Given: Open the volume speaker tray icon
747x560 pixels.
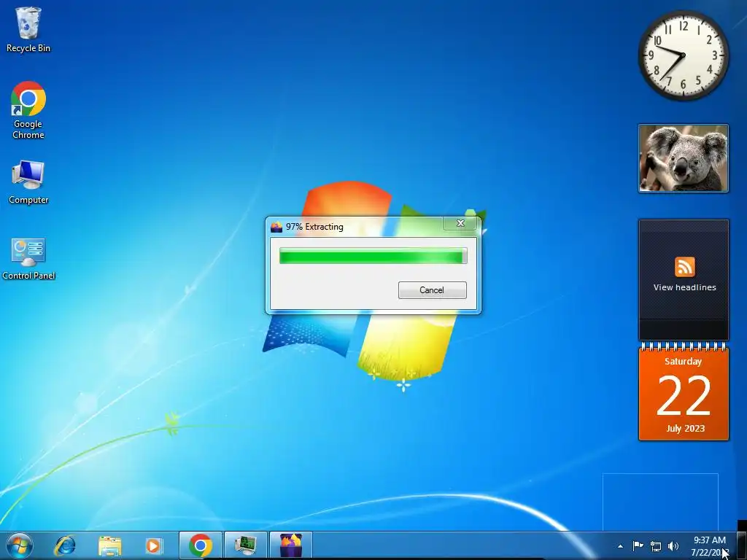Looking at the screenshot, I should (673, 546).
